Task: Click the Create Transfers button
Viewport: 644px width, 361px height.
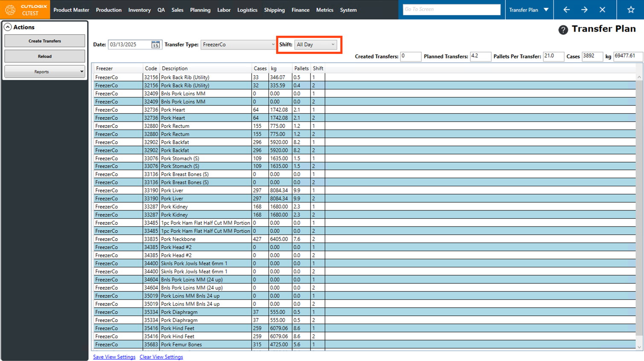Action: (x=44, y=41)
